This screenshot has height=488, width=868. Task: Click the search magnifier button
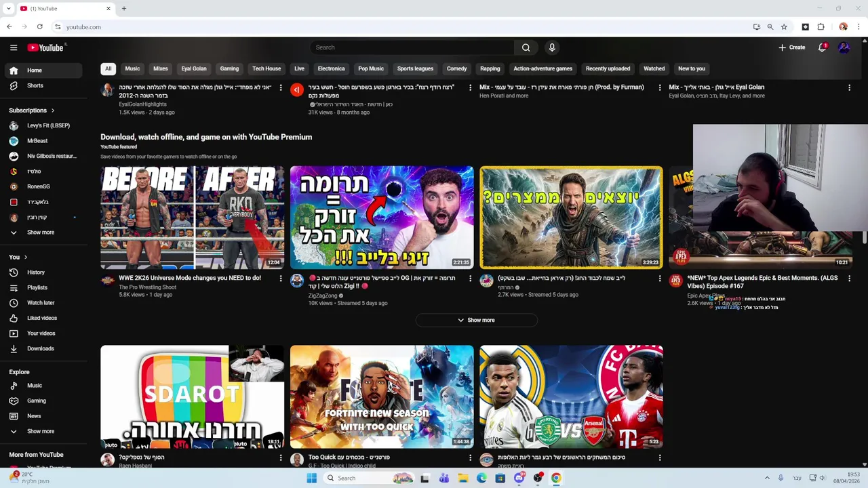[526, 47]
